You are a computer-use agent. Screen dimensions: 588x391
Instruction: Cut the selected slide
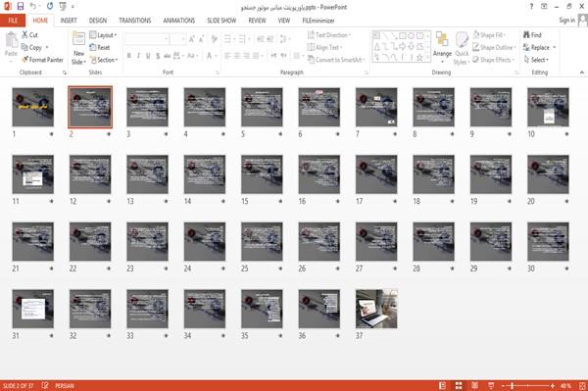(x=29, y=35)
